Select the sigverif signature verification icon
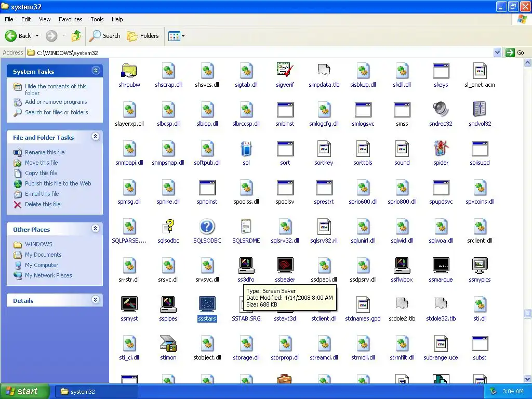Viewport: 532px width, 399px height. click(x=285, y=71)
